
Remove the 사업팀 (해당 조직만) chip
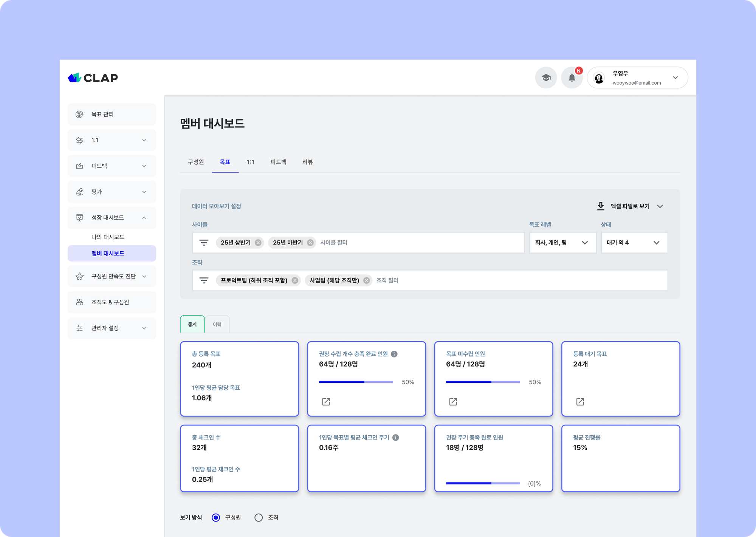(x=366, y=280)
